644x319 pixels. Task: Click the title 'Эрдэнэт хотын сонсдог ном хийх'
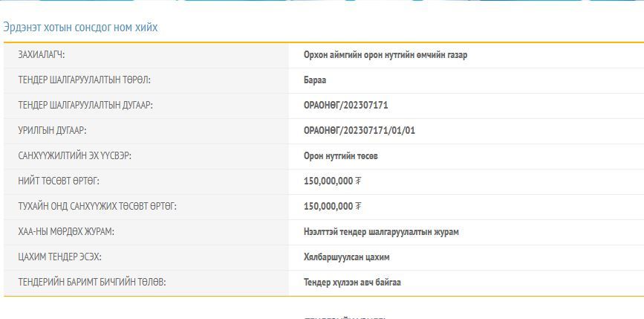(80, 28)
